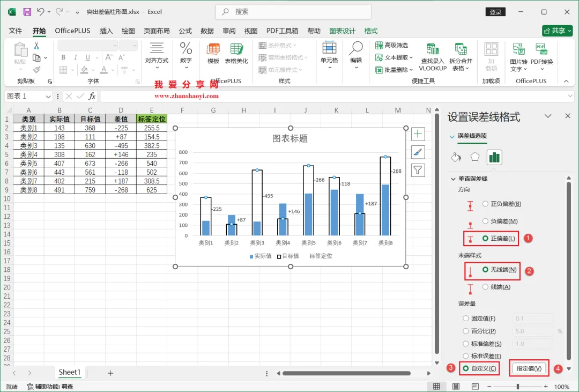The width and height of the screenshot is (579, 392).
Task: Switch to Page Layout view in status bar
Action: coord(456,387)
